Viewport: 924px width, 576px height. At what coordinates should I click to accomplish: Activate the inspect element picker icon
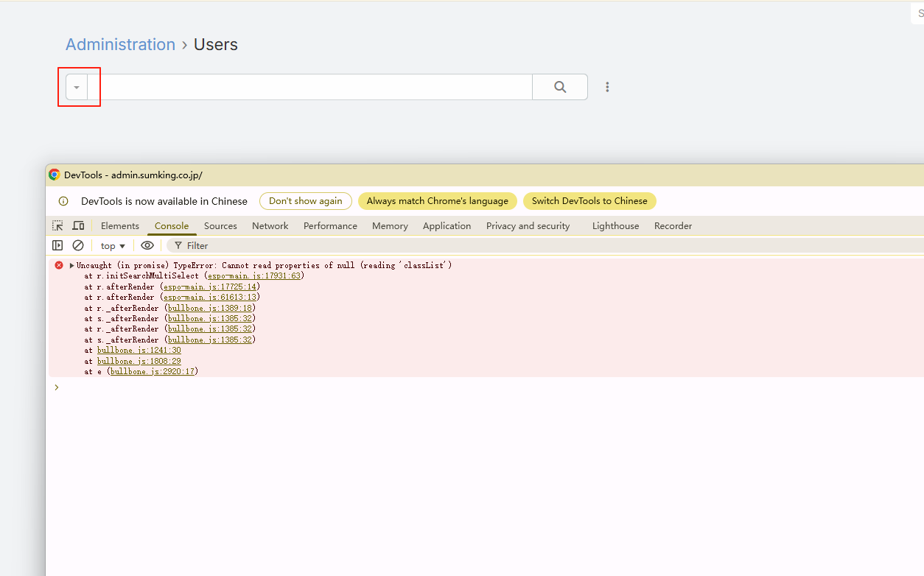[x=57, y=225]
